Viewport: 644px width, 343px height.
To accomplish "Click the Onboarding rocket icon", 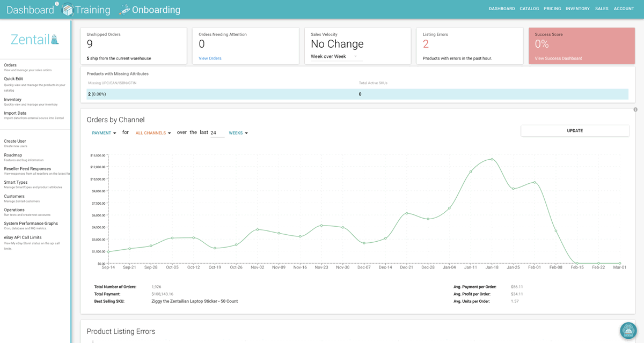I will pyautogui.click(x=124, y=10).
